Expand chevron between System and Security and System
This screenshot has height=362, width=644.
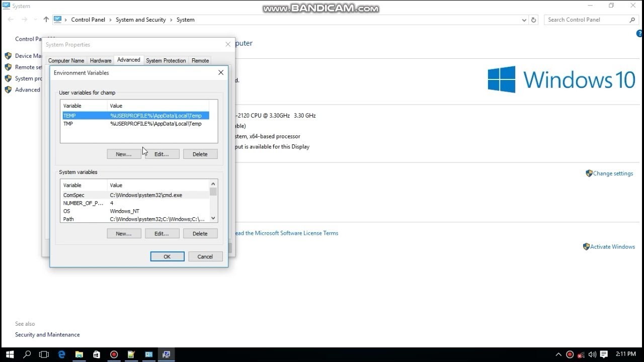[171, 20]
